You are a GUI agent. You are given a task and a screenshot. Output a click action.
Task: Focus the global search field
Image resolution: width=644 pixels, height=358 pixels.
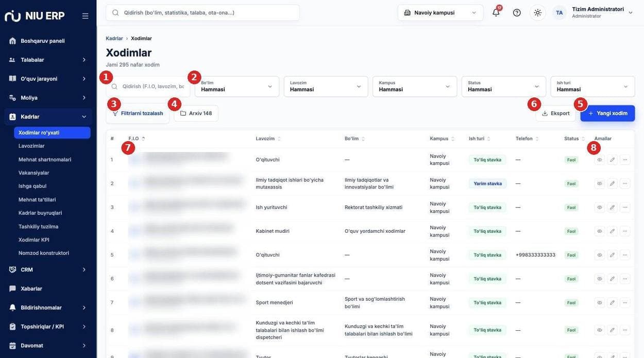pyautogui.click(x=202, y=12)
